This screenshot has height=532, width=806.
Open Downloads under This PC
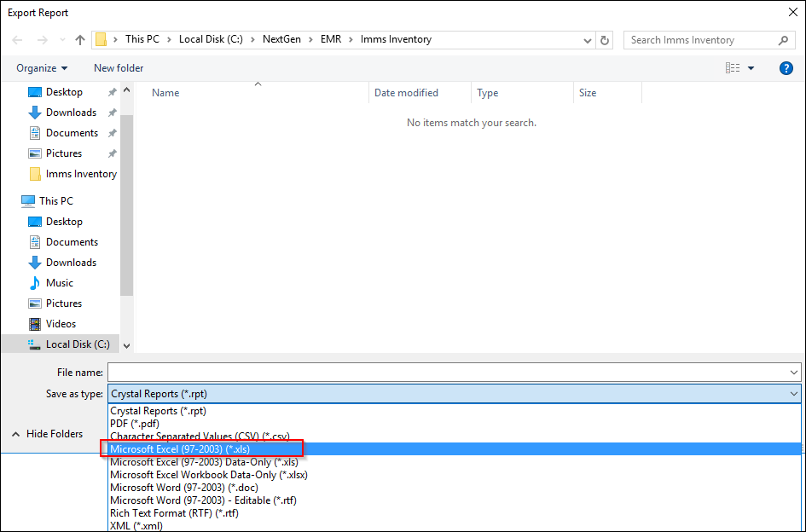point(71,263)
